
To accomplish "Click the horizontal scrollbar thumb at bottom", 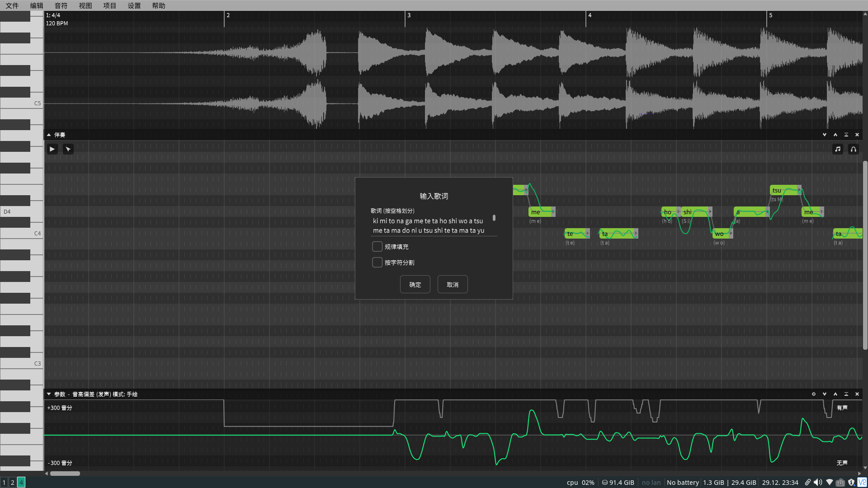I will 65,474.
